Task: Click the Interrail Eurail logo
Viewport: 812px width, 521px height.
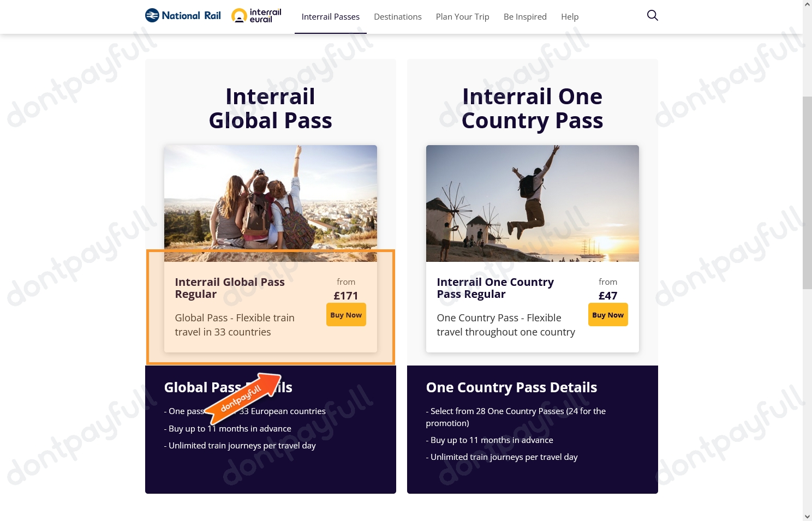Action: (256, 16)
